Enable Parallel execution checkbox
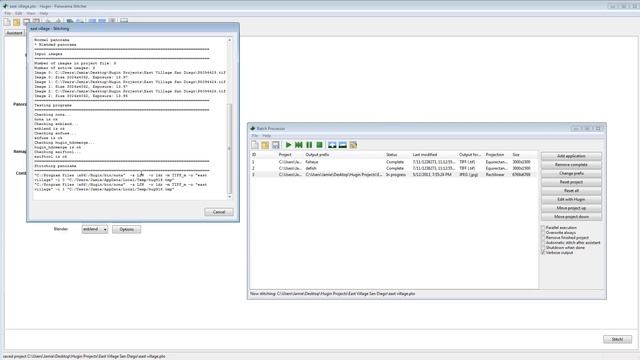 point(543,228)
